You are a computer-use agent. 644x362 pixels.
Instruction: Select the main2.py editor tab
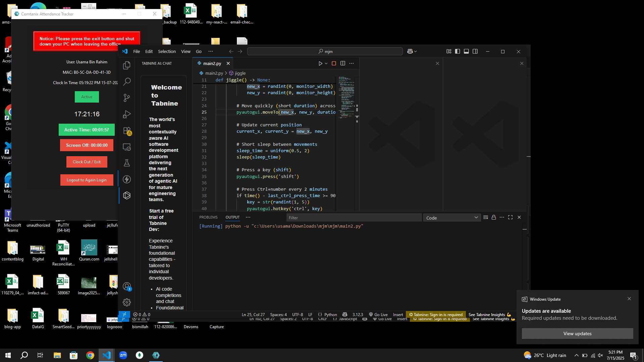tap(212, 63)
